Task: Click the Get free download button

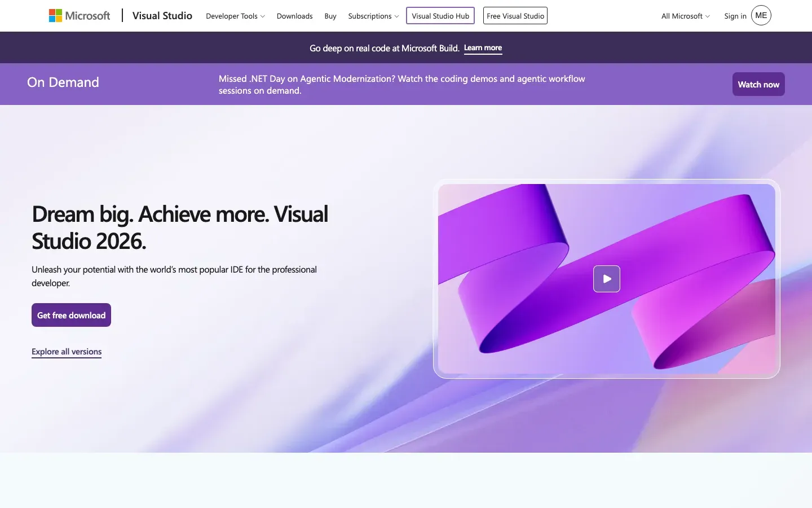Action: coord(71,315)
